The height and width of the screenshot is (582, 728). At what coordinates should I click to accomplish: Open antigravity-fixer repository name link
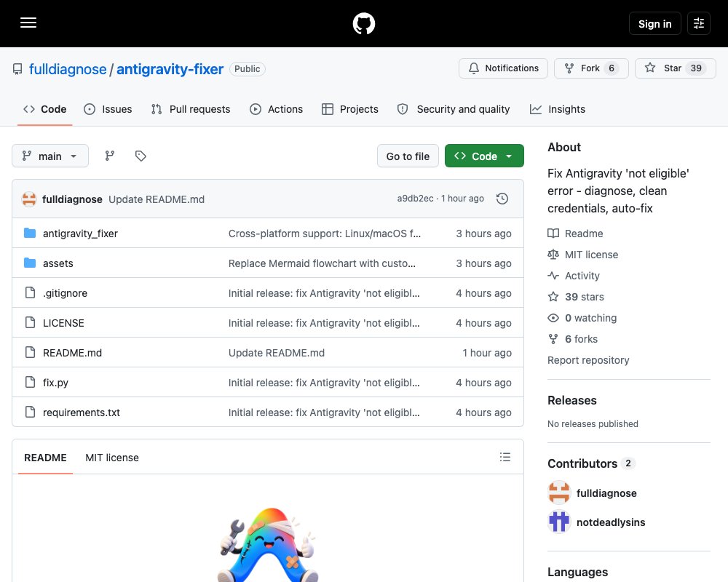pos(170,69)
